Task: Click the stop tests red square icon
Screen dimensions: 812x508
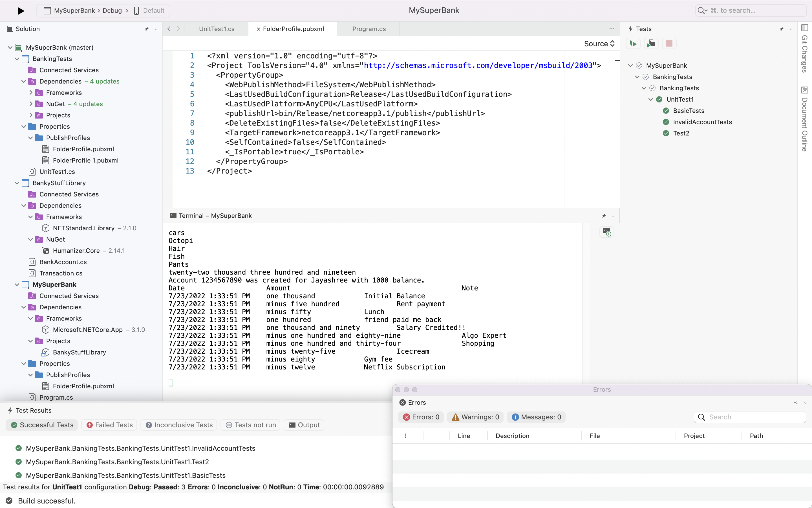Action: click(669, 44)
